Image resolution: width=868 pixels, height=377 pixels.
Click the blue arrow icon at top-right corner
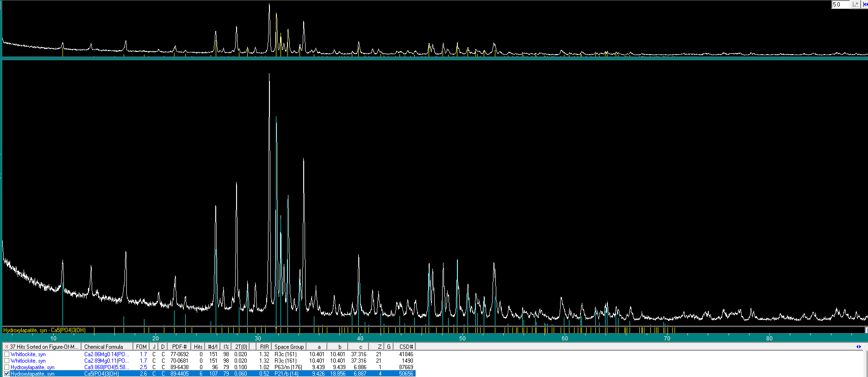pyautogui.click(x=865, y=5)
